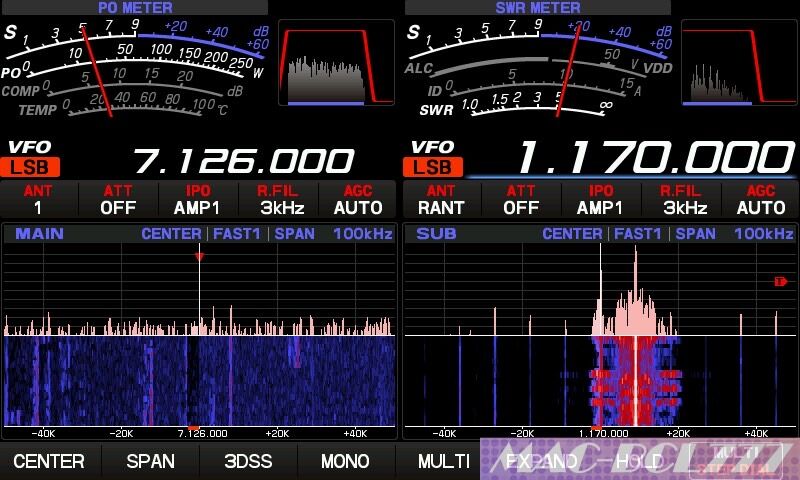Tap 100kHz span value in SUB scope header
The image size is (800, 480).
[x=764, y=234]
